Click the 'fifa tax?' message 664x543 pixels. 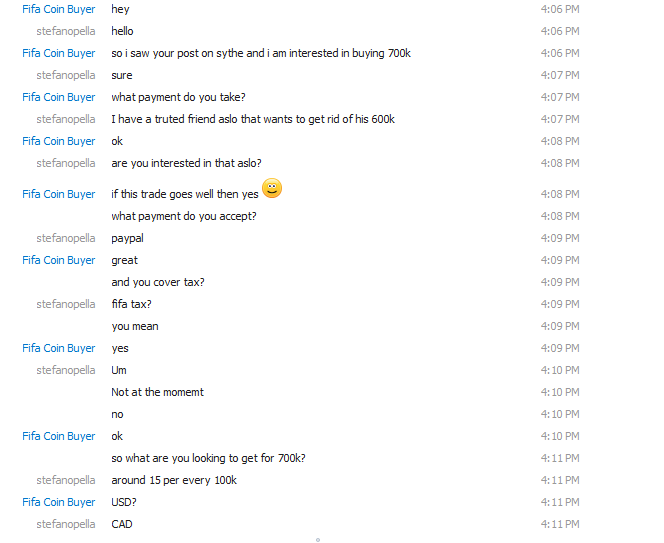pyautogui.click(x=131, y=304)
